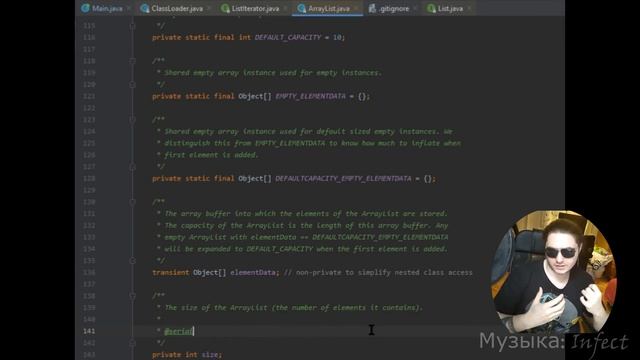Click 'Shared empty array instance used for empty instances' comment
The width and height of the screenshot is (640, 360).
(273, 73)
